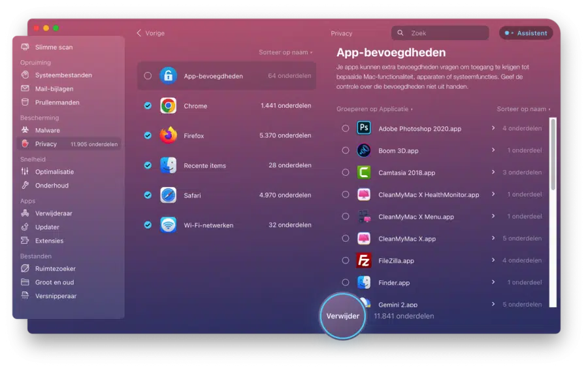The image size is (588, 370).
Task: Click the Camtasia 2018 app icon
Action: coord(363,172)
